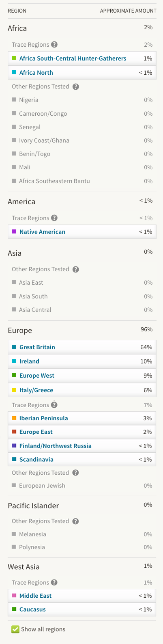This screenshot has height=644, width=163.
Task: Click the Africa North region row
Action: tap(82, 72)
